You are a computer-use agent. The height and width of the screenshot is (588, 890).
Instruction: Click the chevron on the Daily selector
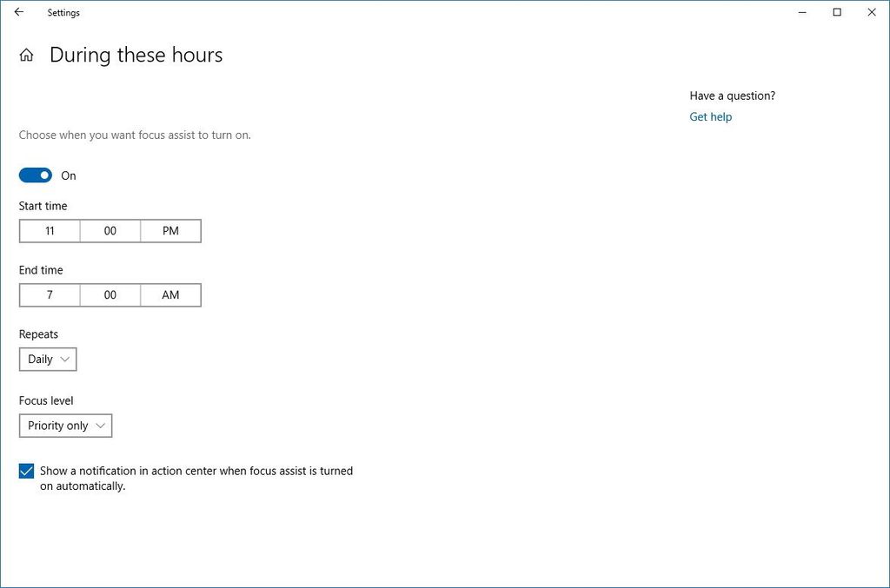tap(65, 359)
